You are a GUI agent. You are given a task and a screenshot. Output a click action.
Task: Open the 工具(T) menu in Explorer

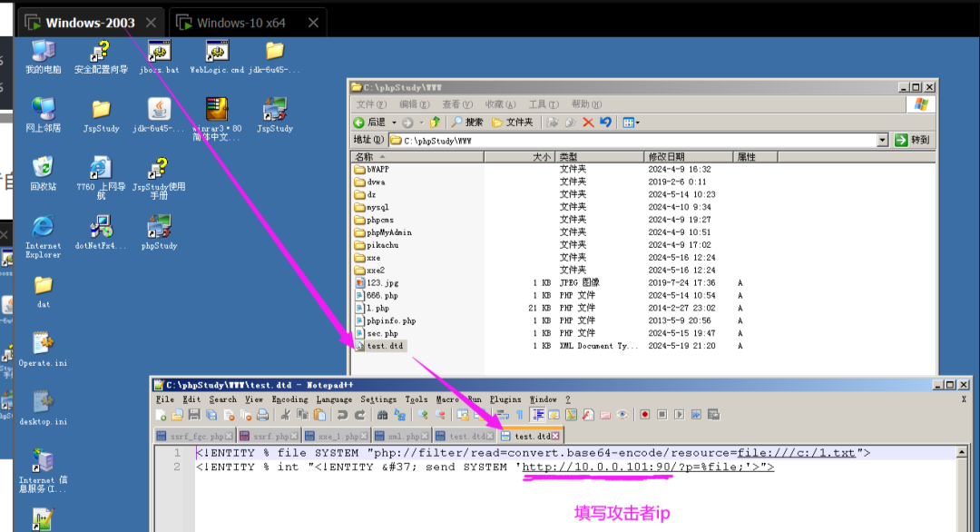544,104
